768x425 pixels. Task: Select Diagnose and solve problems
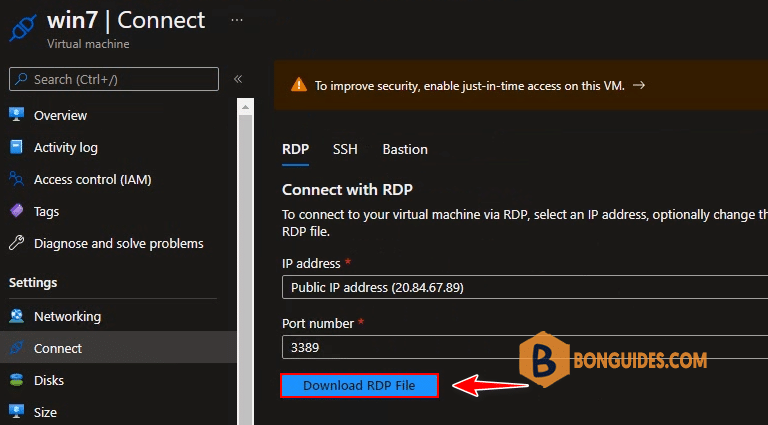(119, 243)
